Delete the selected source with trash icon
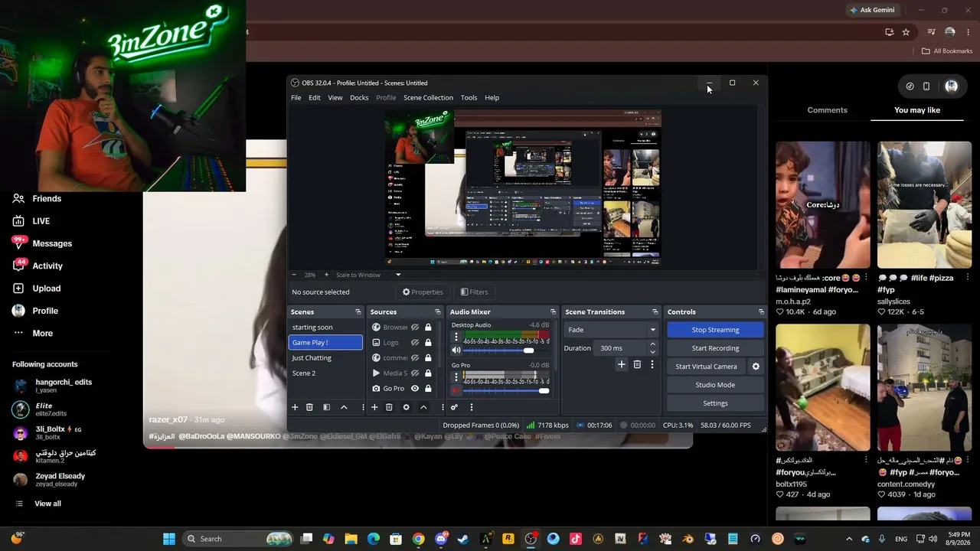The height and width of the screenshot is (551, 980). (389, 407)
